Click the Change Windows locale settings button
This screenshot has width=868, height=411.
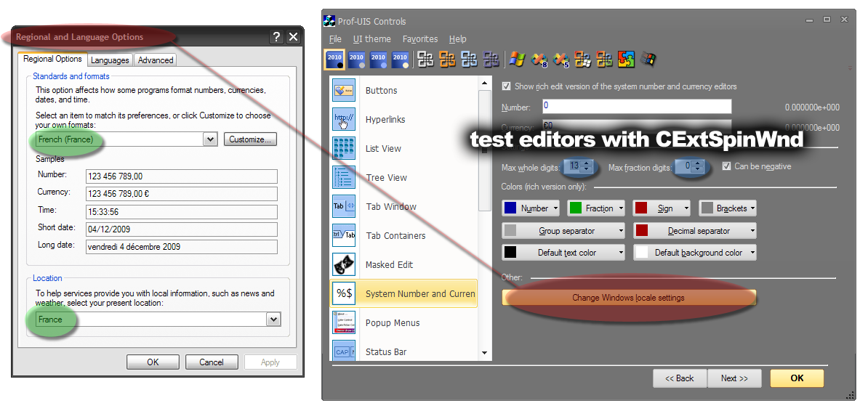(629, 298)
